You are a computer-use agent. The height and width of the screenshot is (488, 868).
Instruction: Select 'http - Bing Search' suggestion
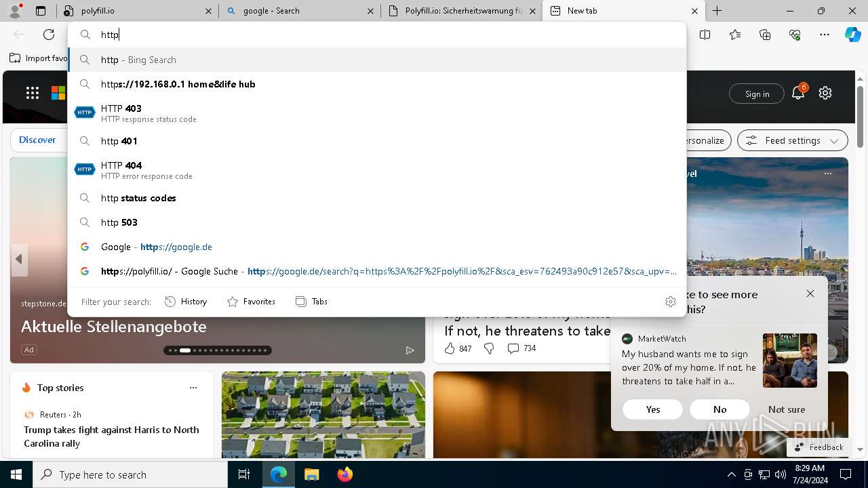[377, 60]
